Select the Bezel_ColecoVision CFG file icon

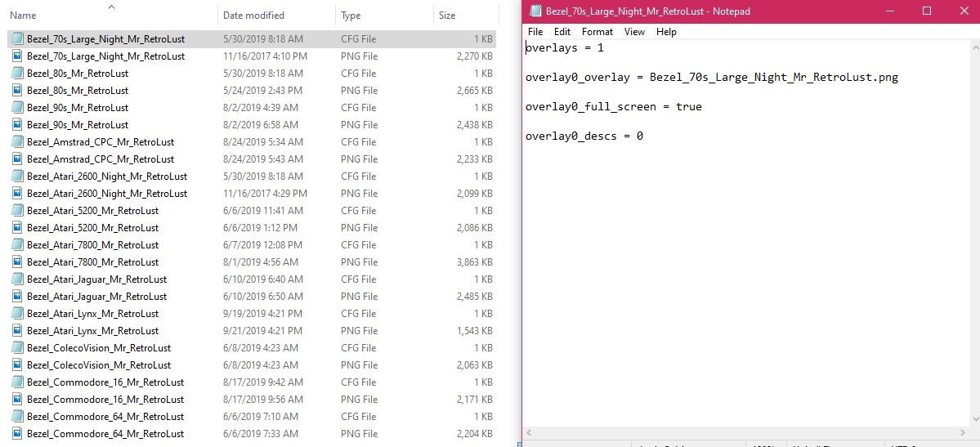click(x=17, y=348)
